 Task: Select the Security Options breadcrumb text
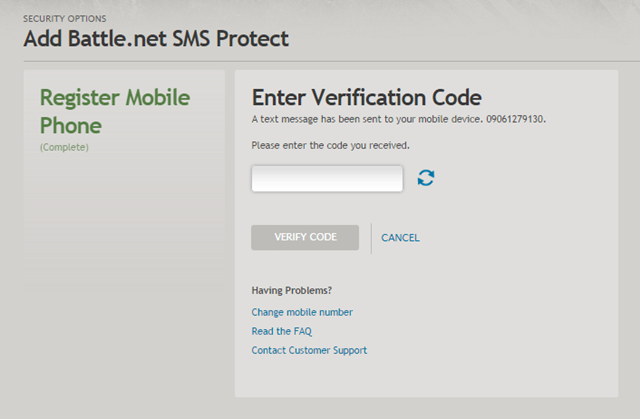64,19
